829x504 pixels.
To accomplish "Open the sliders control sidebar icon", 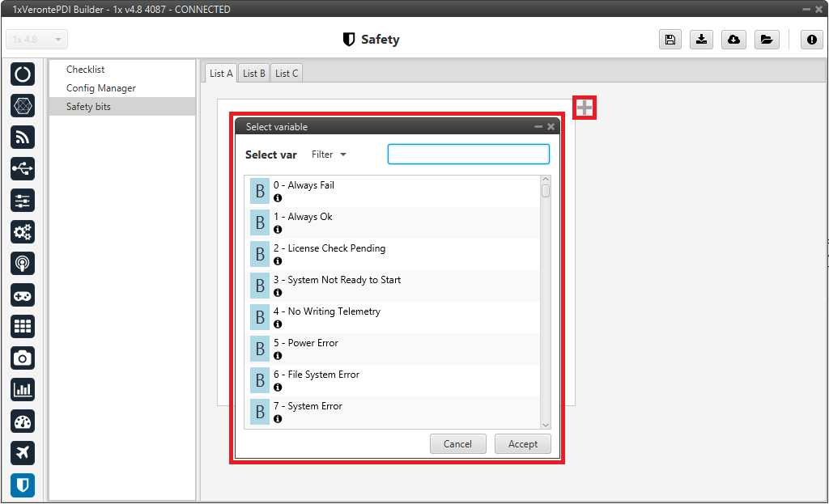I will coord(22,201).
